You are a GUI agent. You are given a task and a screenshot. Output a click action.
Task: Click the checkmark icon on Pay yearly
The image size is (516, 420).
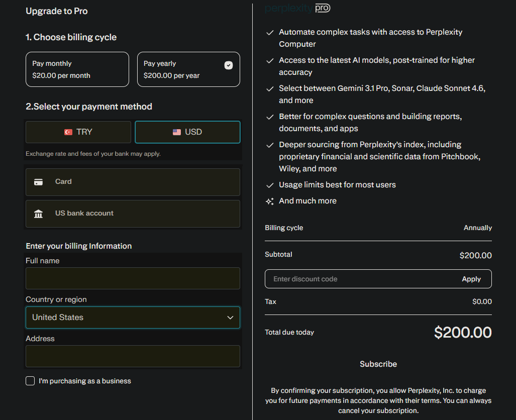[228, 65]
